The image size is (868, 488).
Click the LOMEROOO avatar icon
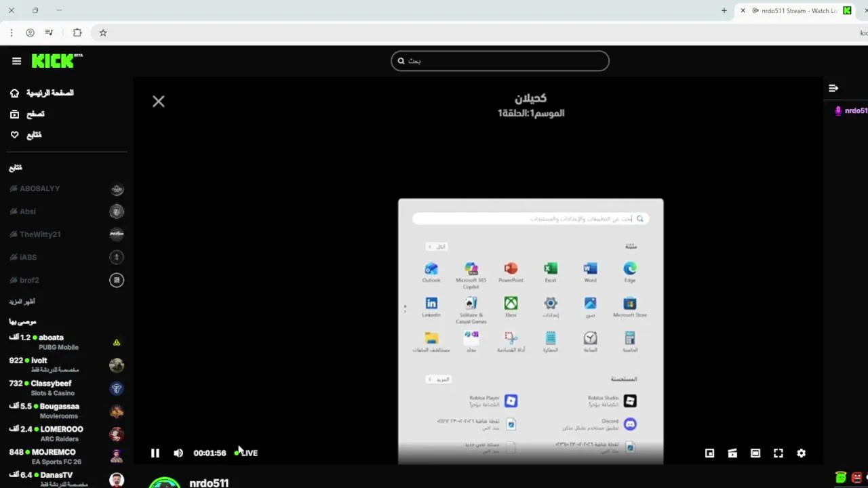117,434
